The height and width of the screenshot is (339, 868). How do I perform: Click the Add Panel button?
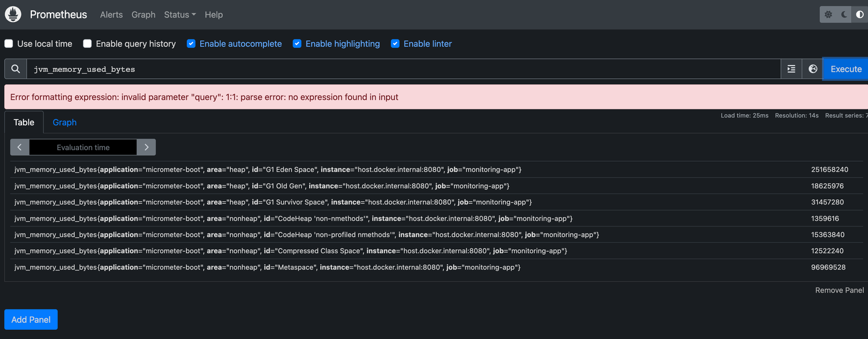pos(31,319)
